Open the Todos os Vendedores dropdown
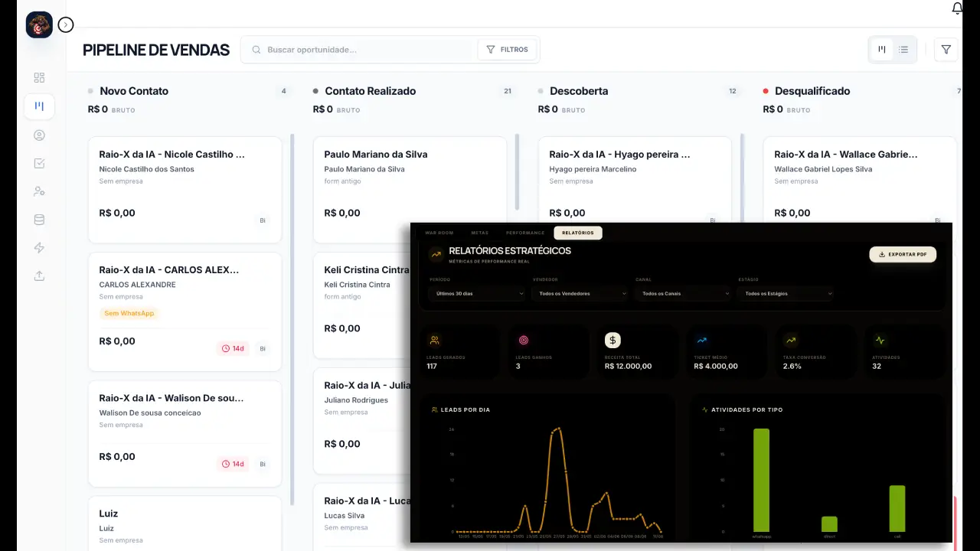The width and height of the screenshot is (980, 551). click(x=580, y=293)
